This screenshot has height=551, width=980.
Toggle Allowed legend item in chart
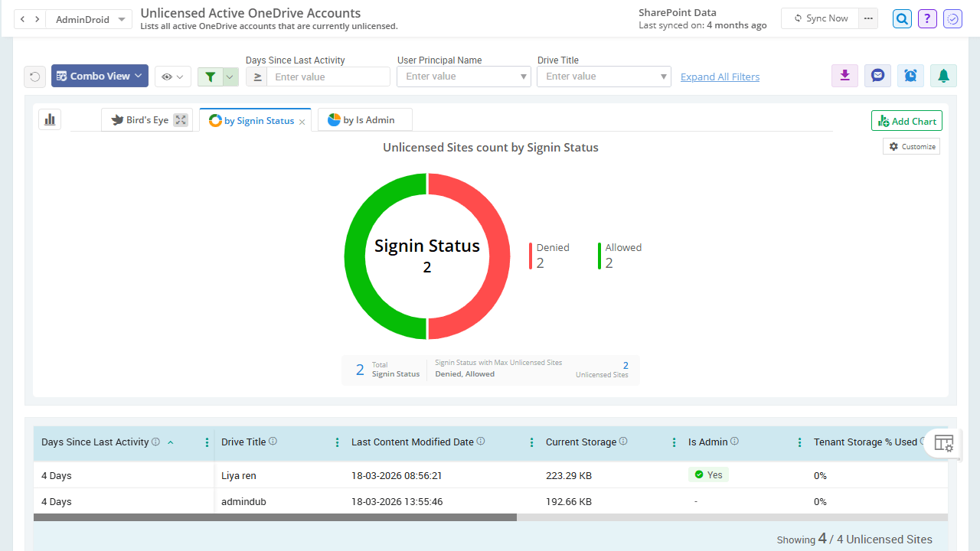pyautogui.click(x=620, y=256)
